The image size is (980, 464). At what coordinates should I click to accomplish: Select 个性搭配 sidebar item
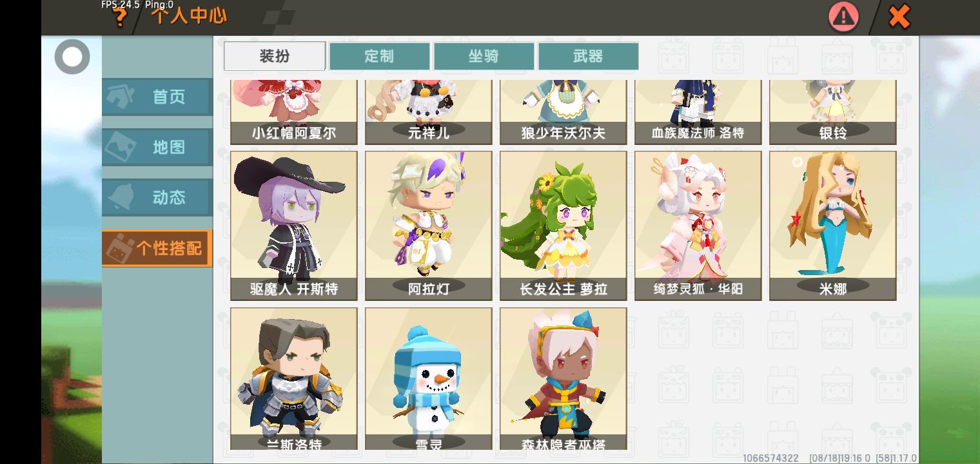pyautogui.click(x=157, y=248)
